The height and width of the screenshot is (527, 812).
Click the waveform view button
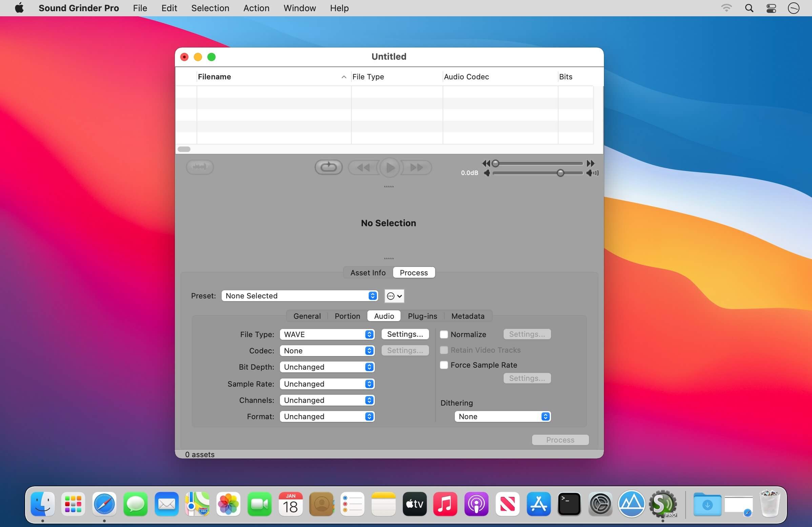click(x=200, y=167)
